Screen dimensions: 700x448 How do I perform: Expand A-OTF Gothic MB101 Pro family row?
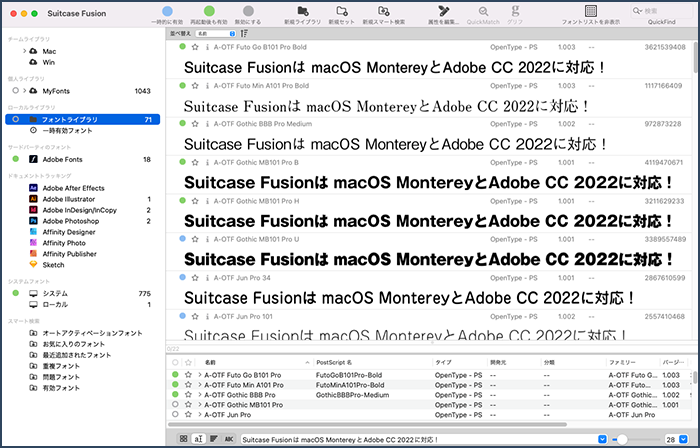click(200, 405)
